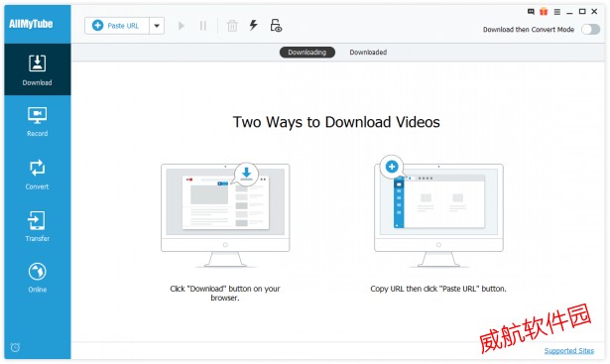This screenshot has height=364, width=610.
Task: Minimize the AllMyTube window
Action: tap(569, 12)
